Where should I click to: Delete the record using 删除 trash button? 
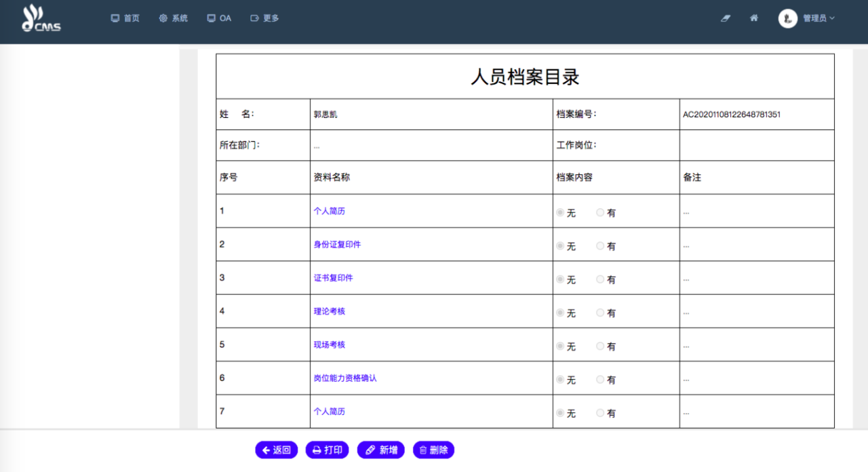pos(433,450)
